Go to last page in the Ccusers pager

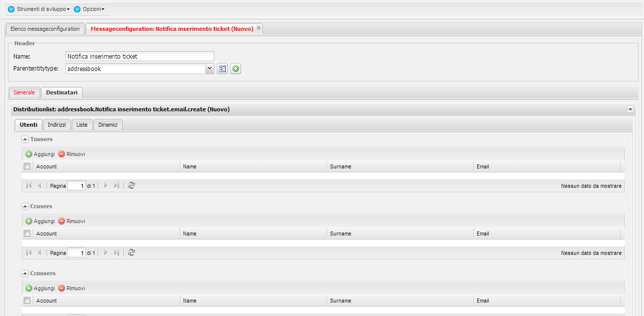(x=117, y=252)
